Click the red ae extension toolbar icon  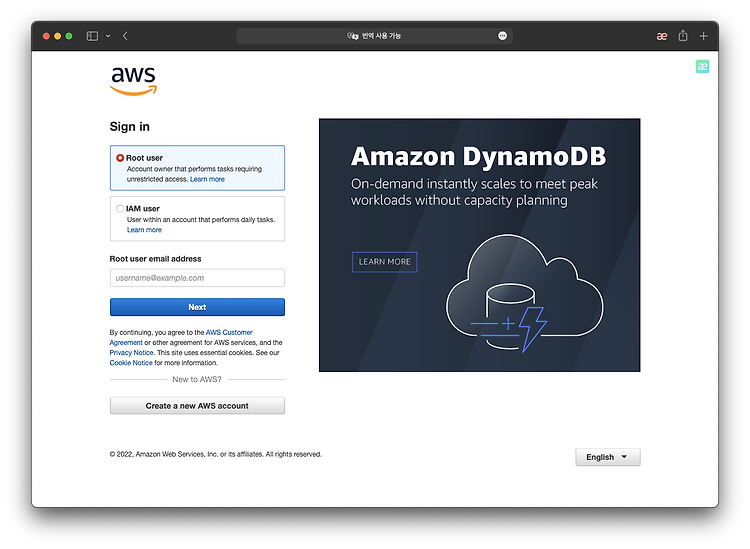tap(662, 36)
